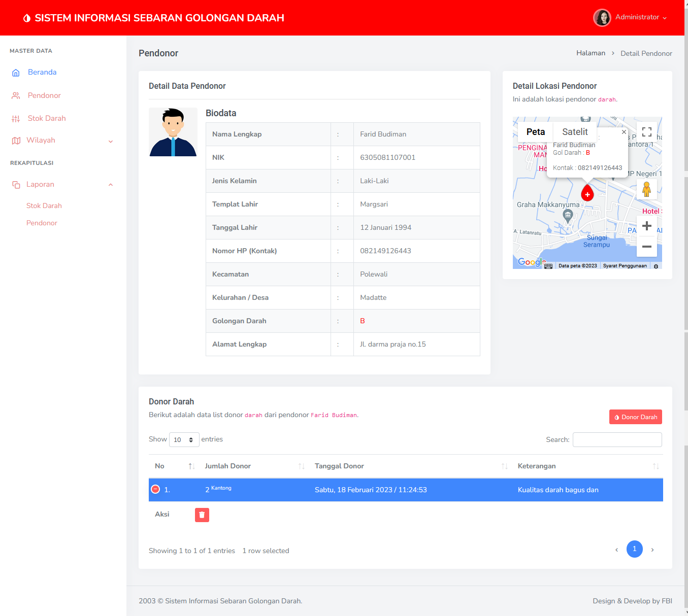The image size is (688, 616).
Task: Open the Show entries count dropdown
Action: (x=184, y=439)
